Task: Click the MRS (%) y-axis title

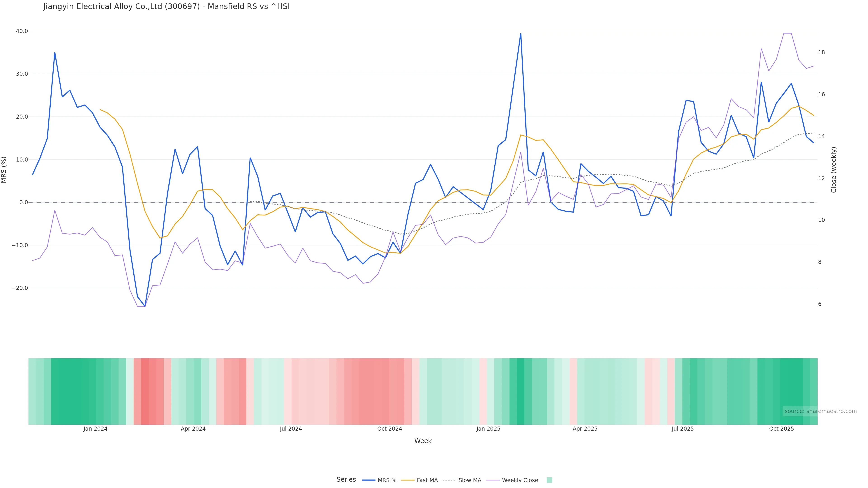Action: (4, 170)
